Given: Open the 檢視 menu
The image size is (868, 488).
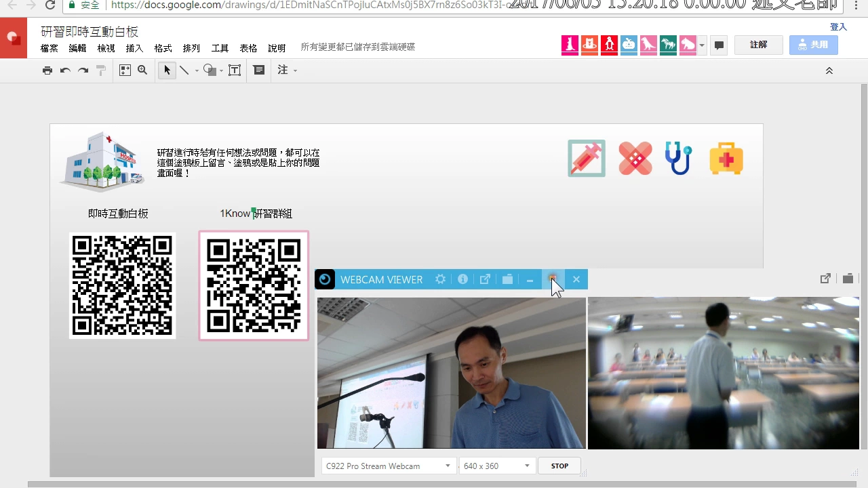Looking at the screenshot, I should click(x=106, y=48).
